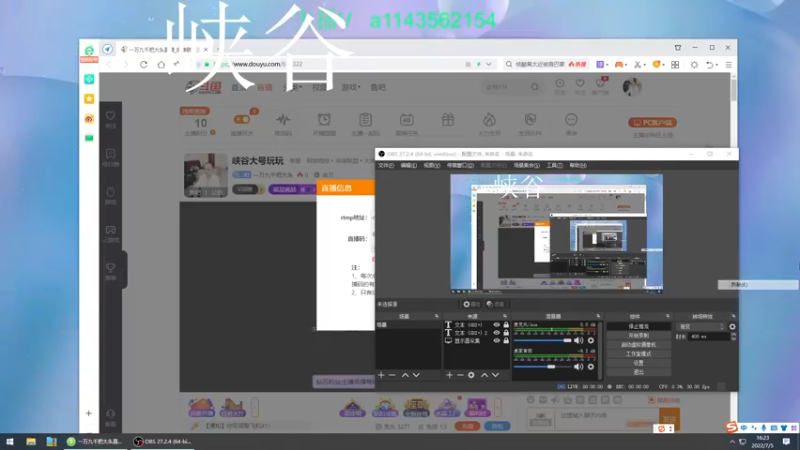This screenshot has height=450, width=800.
Task: Open the more (three dots) tool in Douyu
Action: 571,120
